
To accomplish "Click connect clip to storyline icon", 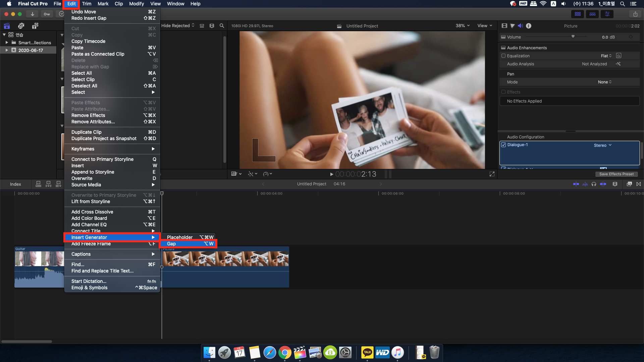I will (38, 184).
